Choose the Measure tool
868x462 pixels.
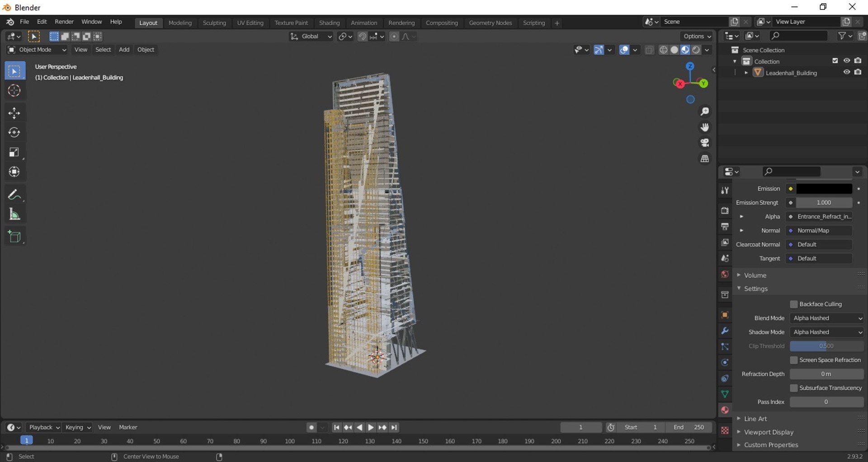(14, 215)
